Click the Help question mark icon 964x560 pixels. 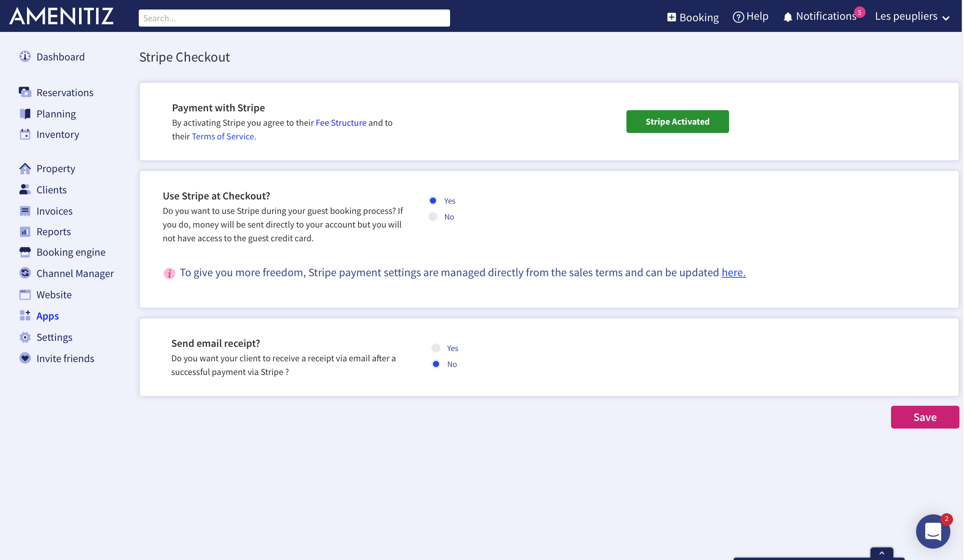(738, 17)
